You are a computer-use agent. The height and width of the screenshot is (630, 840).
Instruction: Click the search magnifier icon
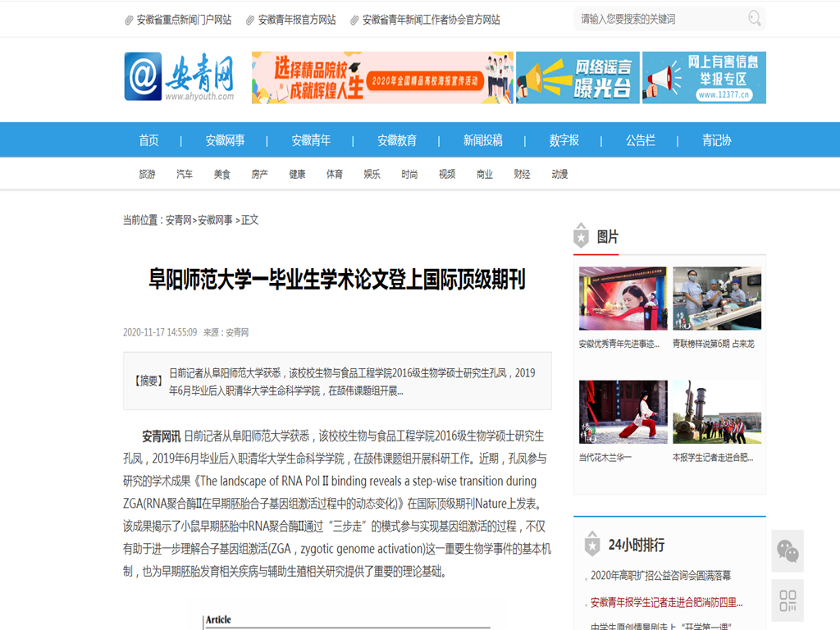754,19
